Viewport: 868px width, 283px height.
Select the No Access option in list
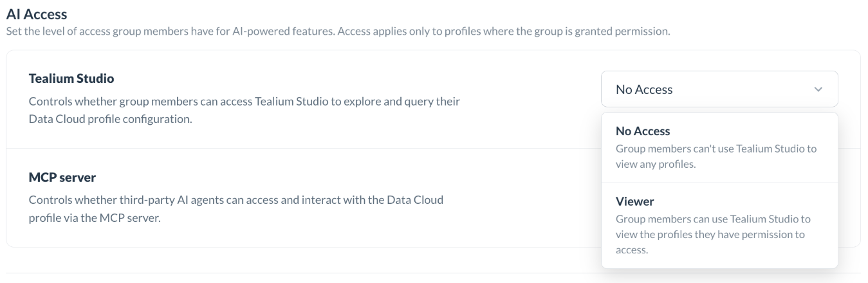pos(719,147)
